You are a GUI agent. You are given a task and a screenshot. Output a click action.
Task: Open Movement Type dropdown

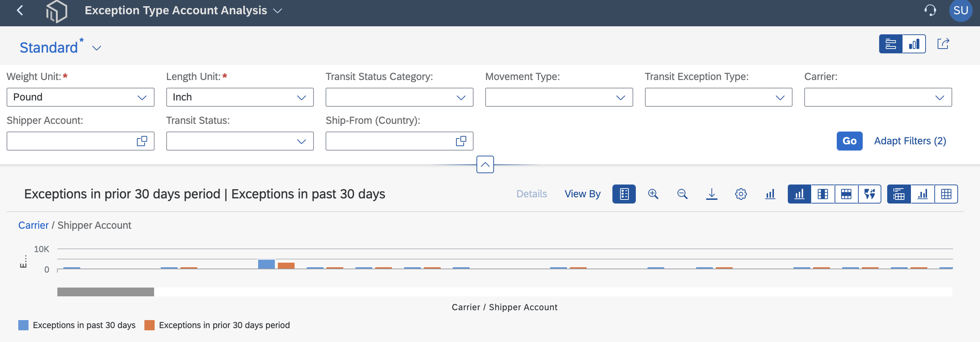click(620, 98)
